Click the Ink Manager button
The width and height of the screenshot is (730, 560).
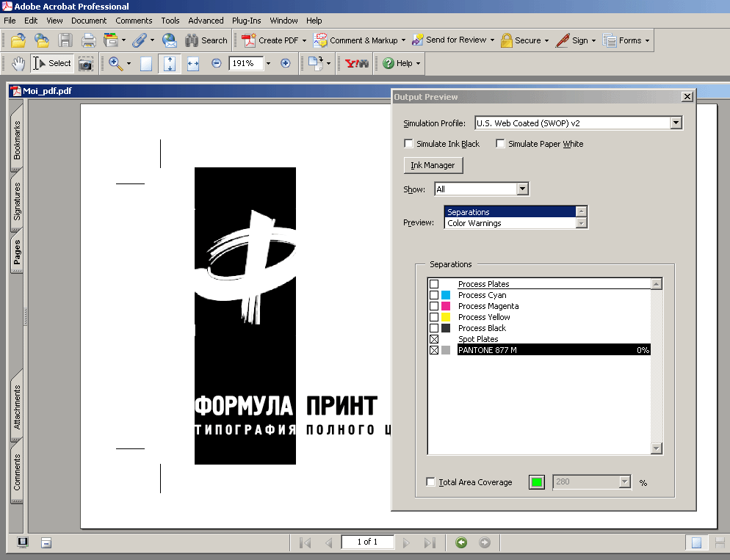click(x=433, y=165)
